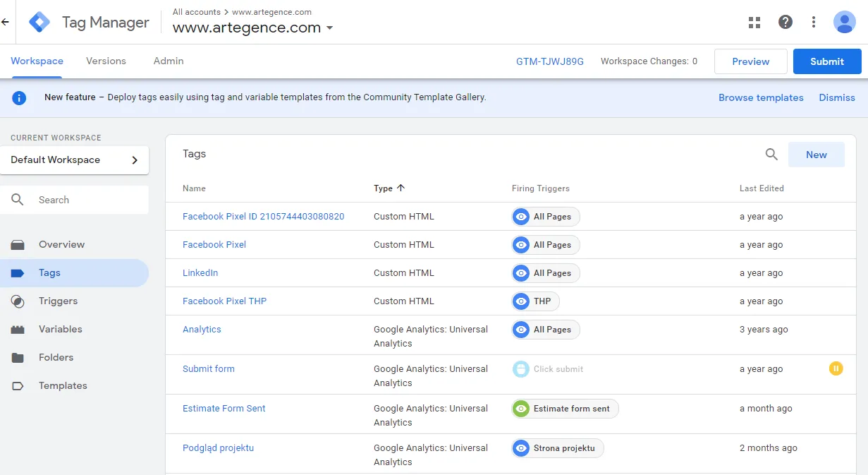The width and height of the screenshot is (868, 475).
Task: Open Overview in the sidebar
Action: click(61, 245)
